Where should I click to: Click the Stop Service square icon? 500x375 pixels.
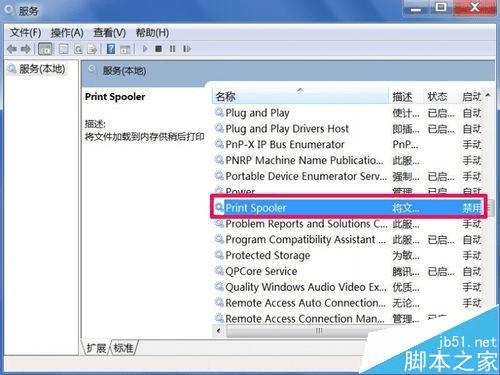[159, 49]
